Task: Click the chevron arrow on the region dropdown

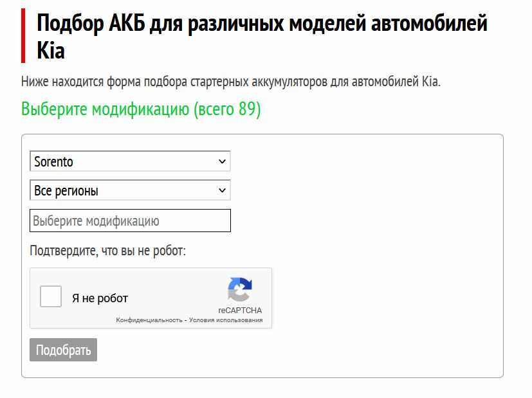Action: click(221, 190)
